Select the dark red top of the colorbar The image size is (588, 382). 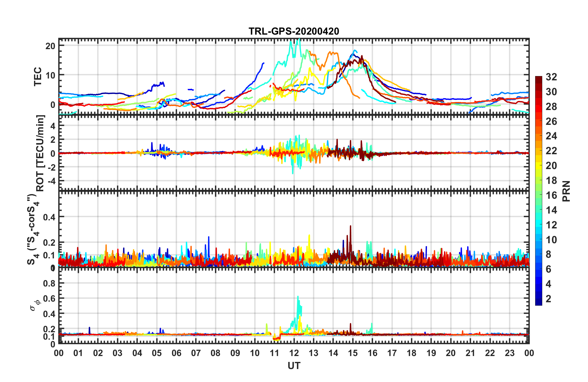tap(539, 79)
